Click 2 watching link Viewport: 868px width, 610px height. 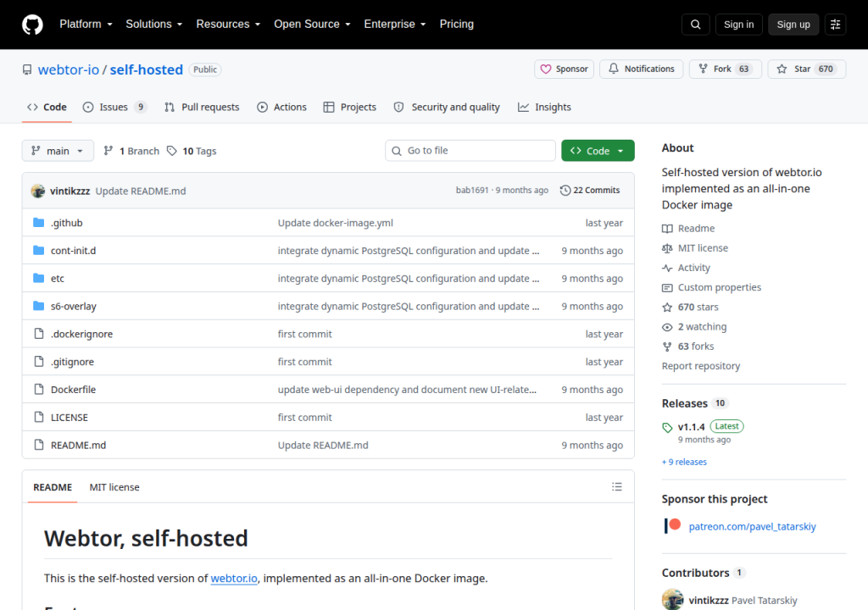point(694,327)
